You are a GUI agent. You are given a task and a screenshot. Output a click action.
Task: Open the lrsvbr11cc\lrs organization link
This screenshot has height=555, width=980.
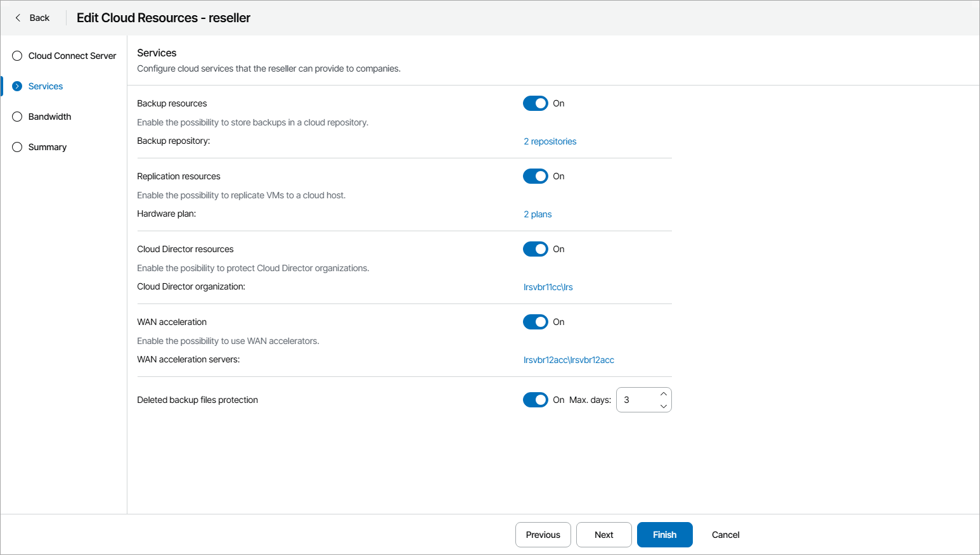pos(548,287)
